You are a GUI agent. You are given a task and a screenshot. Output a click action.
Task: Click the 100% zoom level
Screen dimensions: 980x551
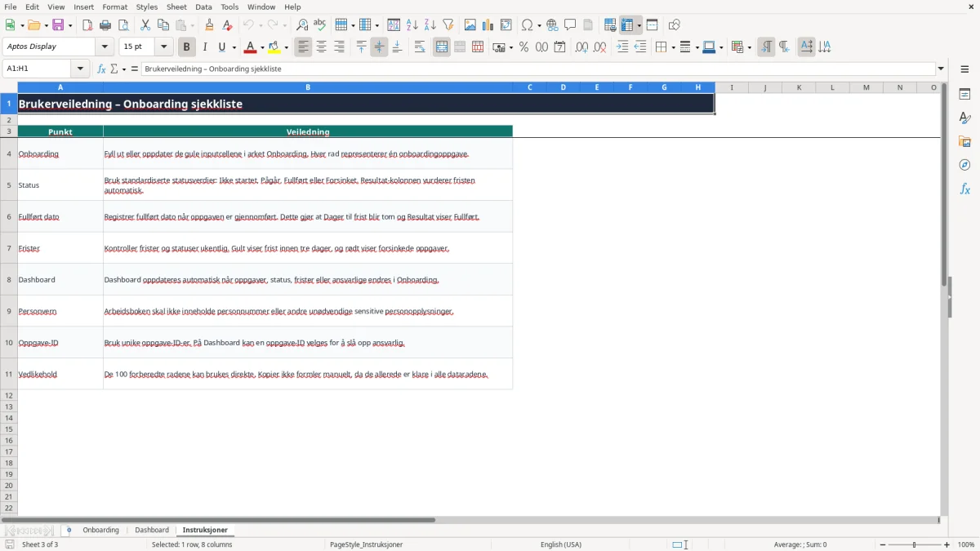pos(966,544)
